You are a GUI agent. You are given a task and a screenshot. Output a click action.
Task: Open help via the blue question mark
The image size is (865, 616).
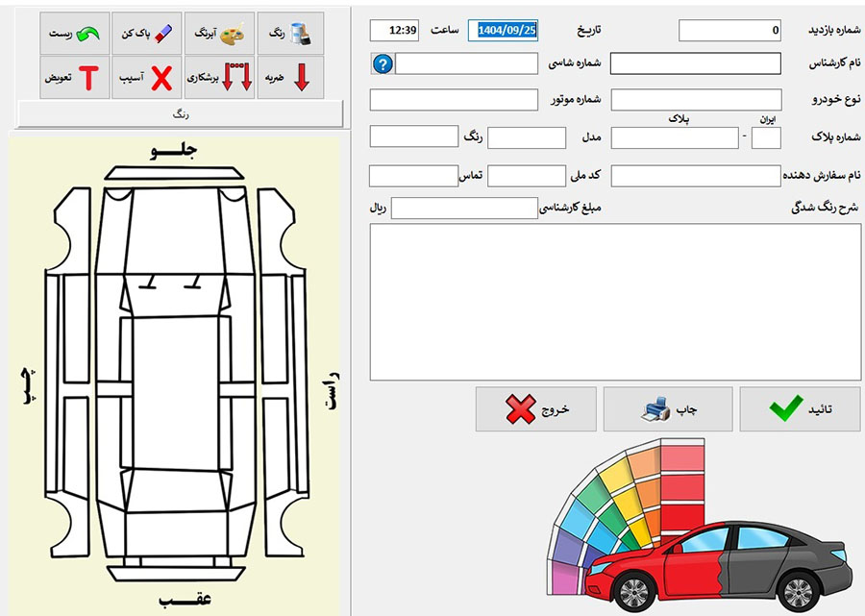pyautogui.click(x=383, y=64)
